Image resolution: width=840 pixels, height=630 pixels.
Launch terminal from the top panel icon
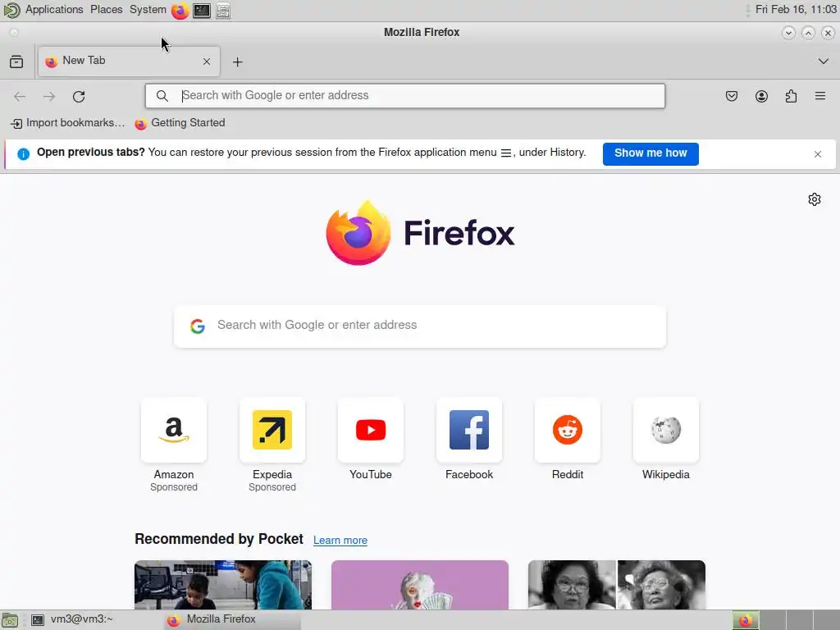(202, 10)
